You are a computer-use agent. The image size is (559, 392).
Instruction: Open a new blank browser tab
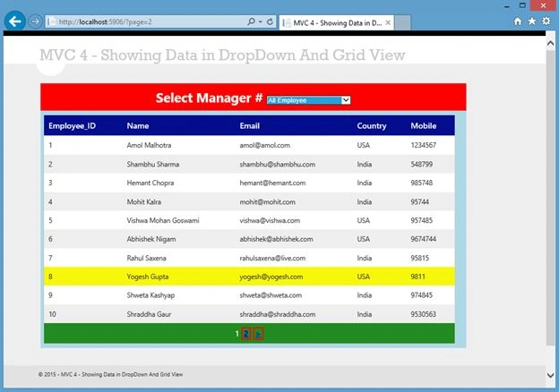403,22
